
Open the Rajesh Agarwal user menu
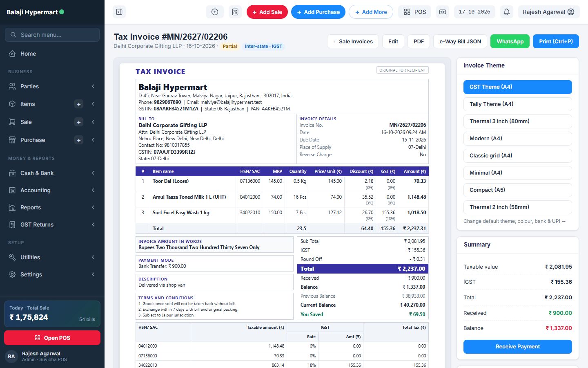tap(548, 12)
